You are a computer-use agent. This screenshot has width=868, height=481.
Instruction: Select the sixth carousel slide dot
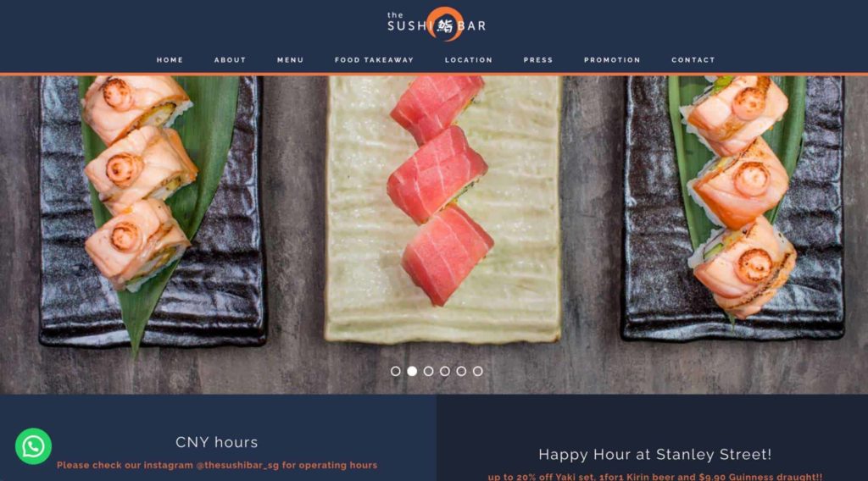click(478, 371)
